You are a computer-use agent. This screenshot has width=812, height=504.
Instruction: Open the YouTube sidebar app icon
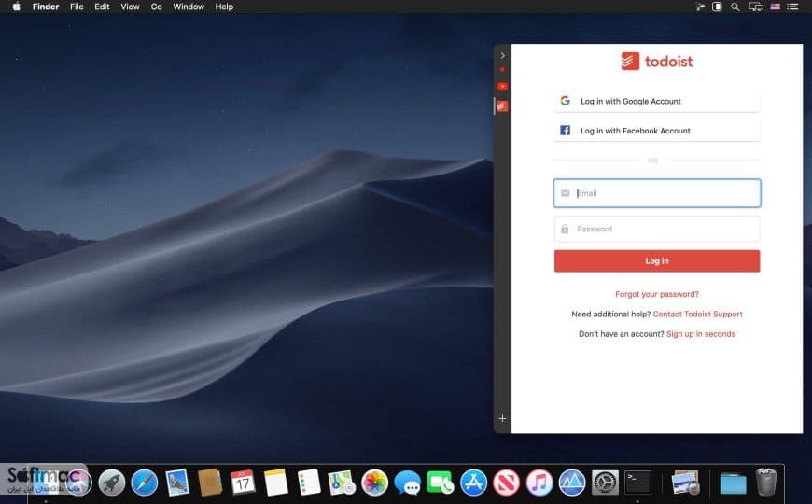click(x=502, y=87)
